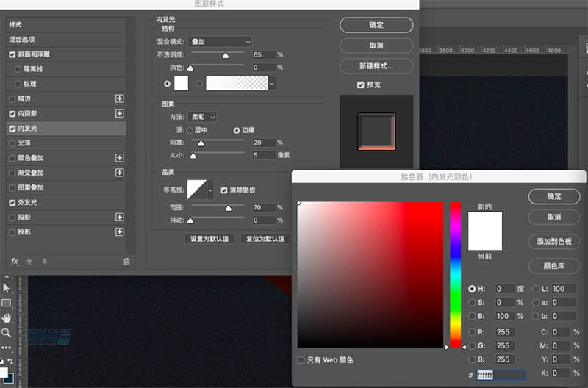
Task: Click the move effect up arrow
Action: tap(29, 261)
